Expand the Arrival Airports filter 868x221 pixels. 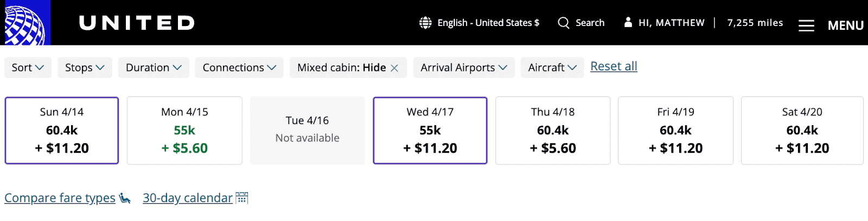pos(463,68)
